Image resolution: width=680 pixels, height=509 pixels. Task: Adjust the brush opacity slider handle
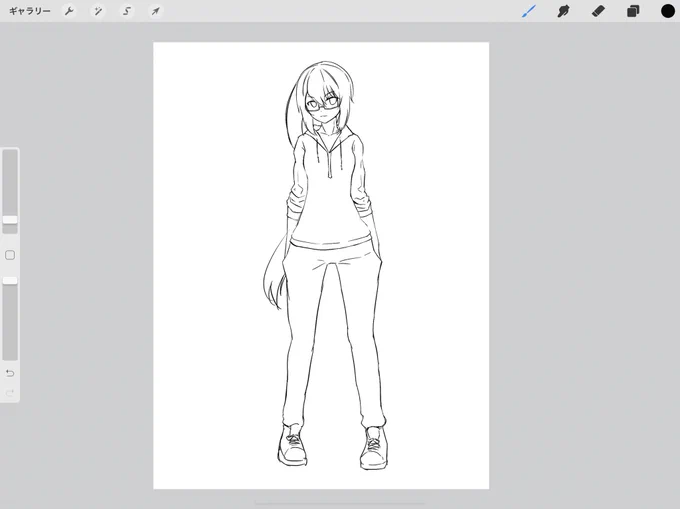point(10,281)
